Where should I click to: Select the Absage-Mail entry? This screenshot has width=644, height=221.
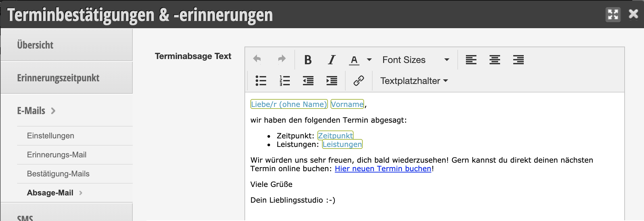pyautogui.click(x=75, y=193)
